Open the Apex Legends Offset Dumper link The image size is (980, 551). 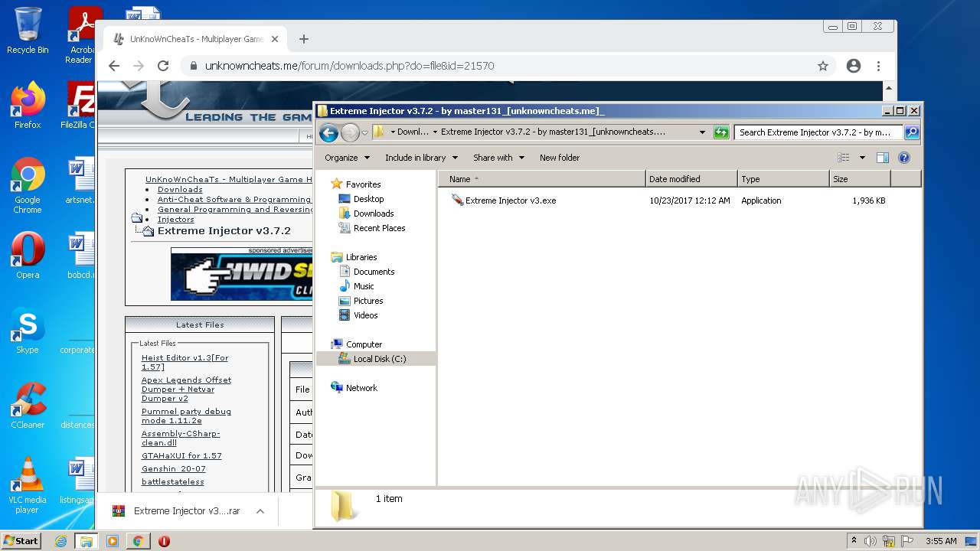point(186,389)
